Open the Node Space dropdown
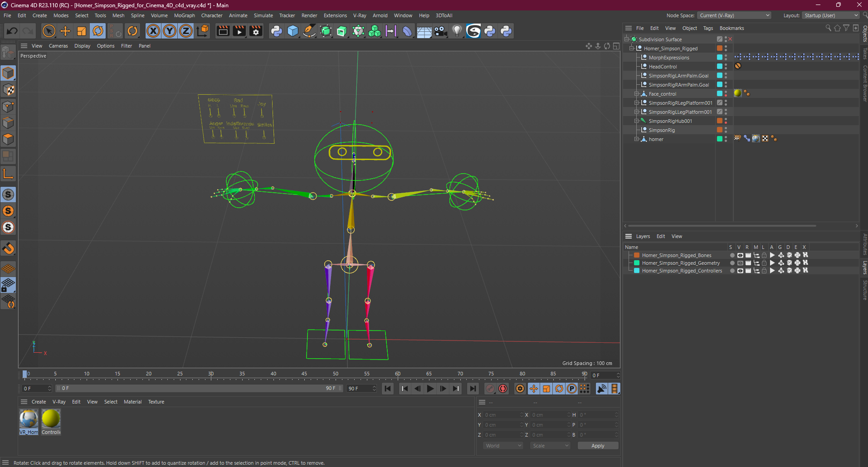The width and height of the screenshot is (868, 467). [734, 15]
